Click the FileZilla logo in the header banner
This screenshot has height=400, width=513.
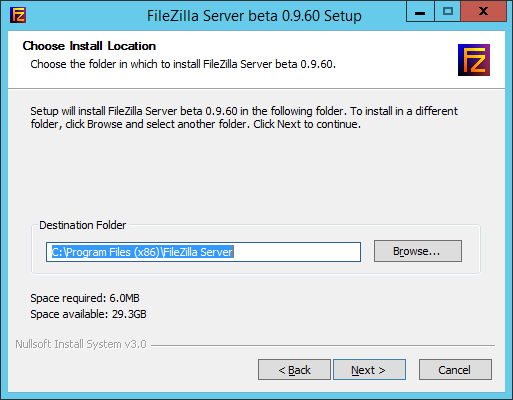coord(474,60)
